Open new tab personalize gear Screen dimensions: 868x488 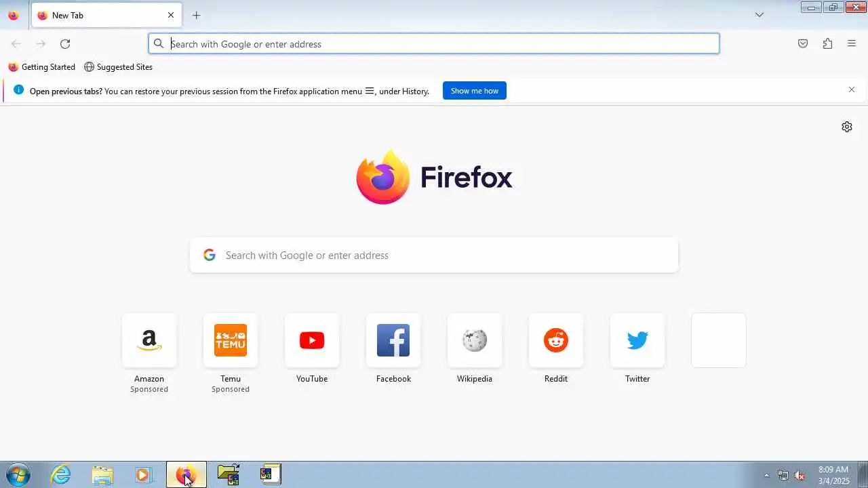point(847,127)
